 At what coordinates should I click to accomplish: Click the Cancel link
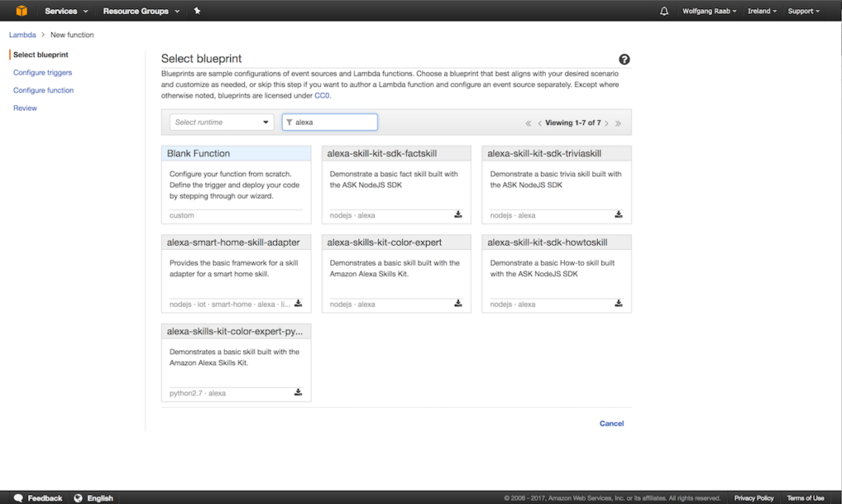click(612, 423)
